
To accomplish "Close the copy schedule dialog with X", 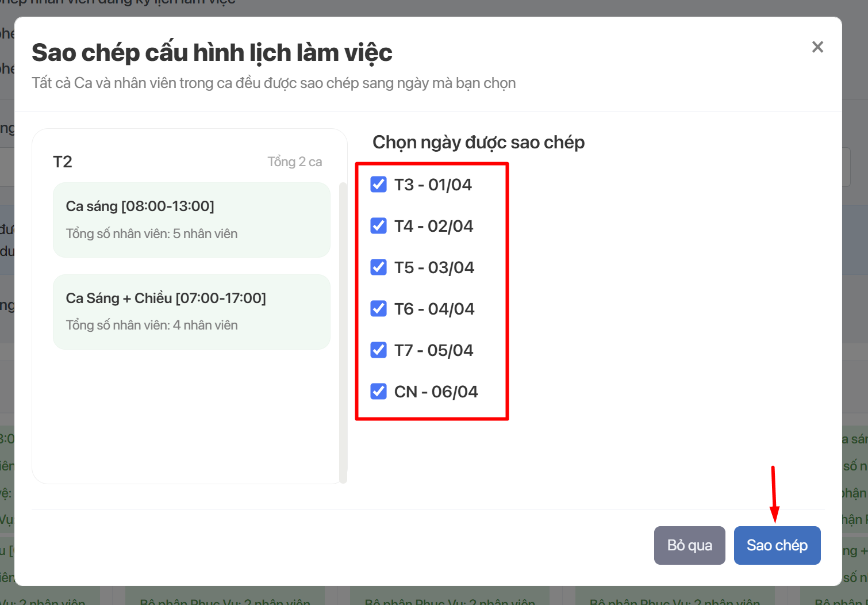I will (x=817, y=47).
